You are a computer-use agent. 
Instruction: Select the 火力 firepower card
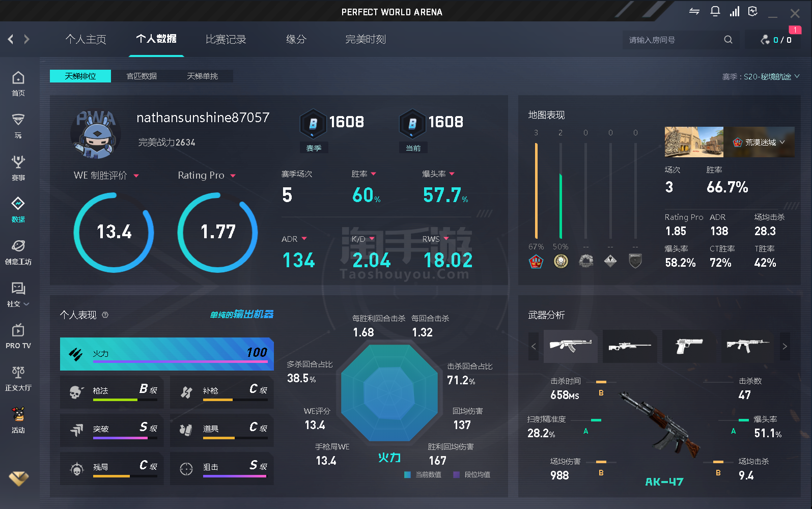(167, 354)
